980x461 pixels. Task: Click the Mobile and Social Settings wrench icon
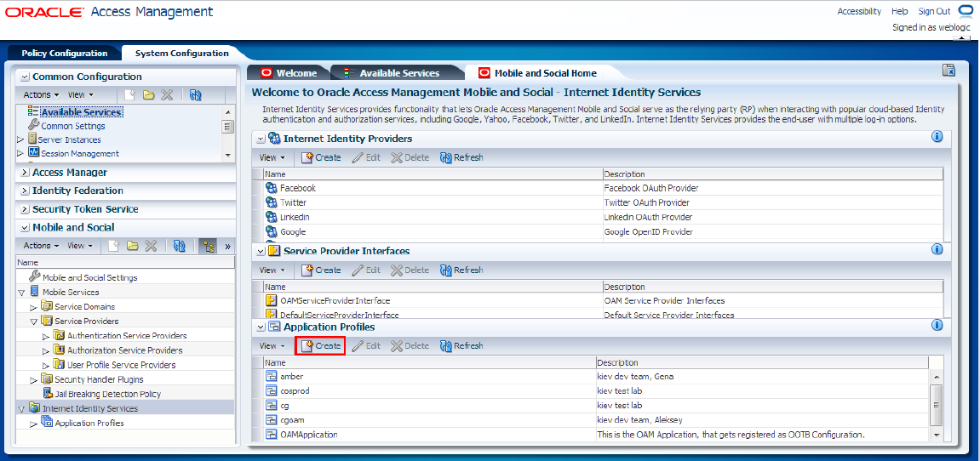35,276
